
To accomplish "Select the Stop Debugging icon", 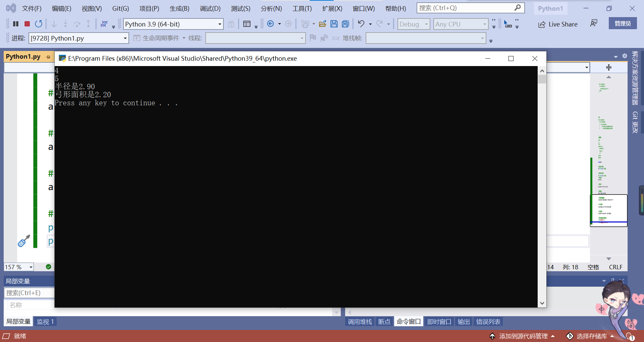I will tap(27, 23).
